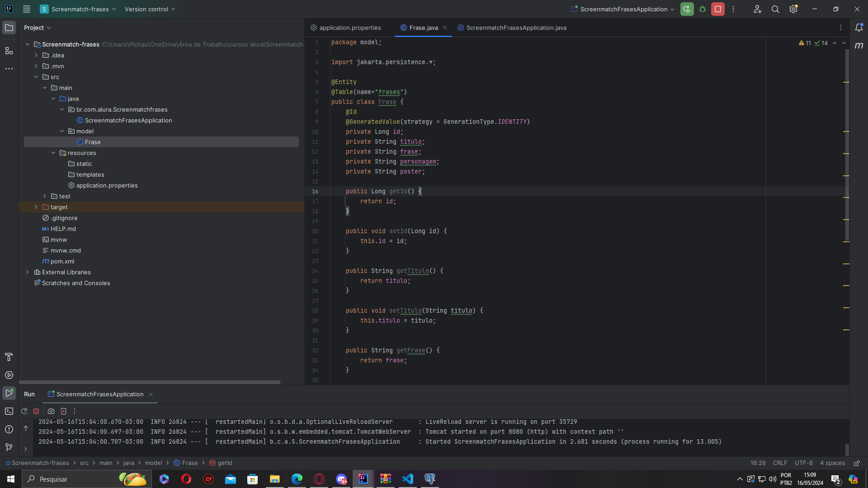Open the Git version control tool window icon
Screen dimensions: 868x488
[x=9, y=447]
